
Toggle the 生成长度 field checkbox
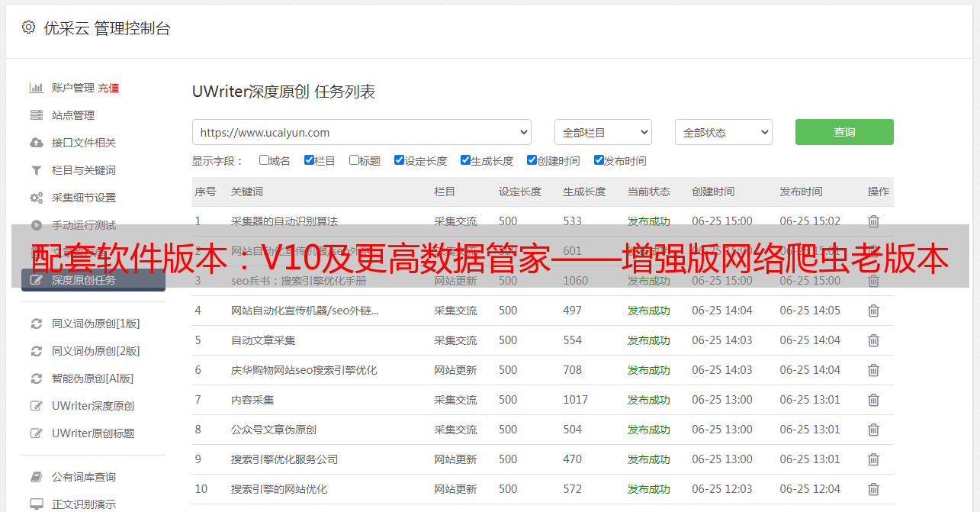pos(465,160)
